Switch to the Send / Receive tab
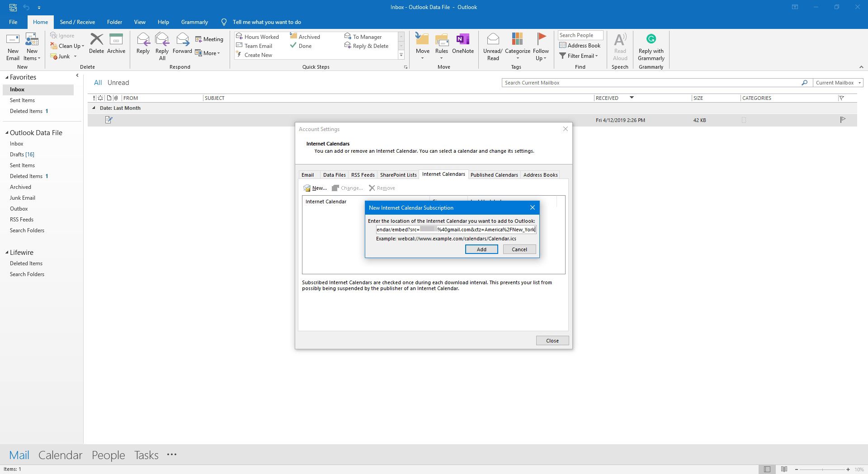The image size is (868, 474). click(x=77, y=22)
